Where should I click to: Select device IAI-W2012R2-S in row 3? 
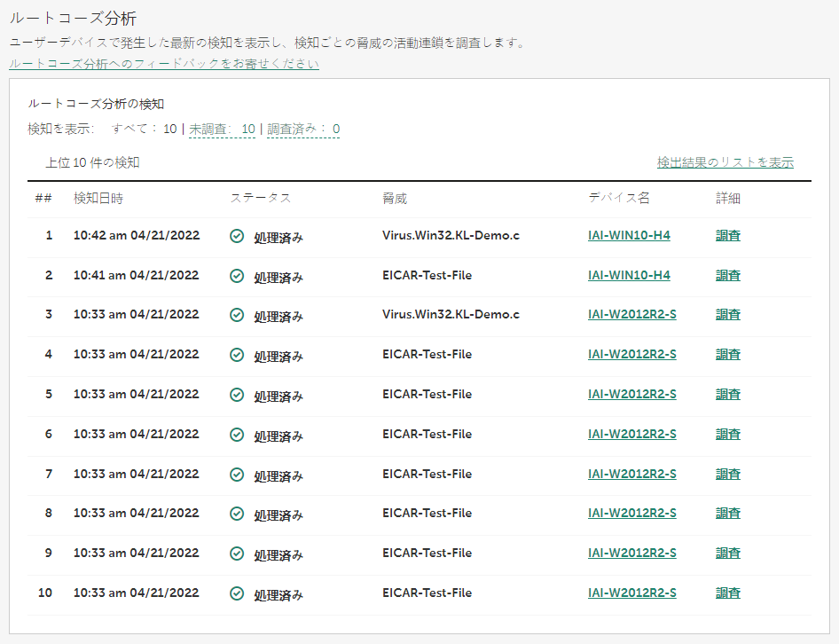coord(631,315)
